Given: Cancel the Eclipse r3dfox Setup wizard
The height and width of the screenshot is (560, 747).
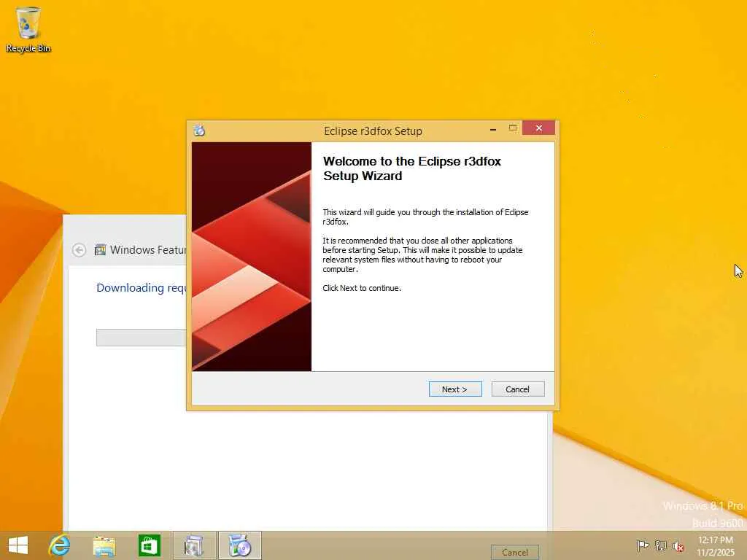Looking at the screenshot, I should click(518, 389).
